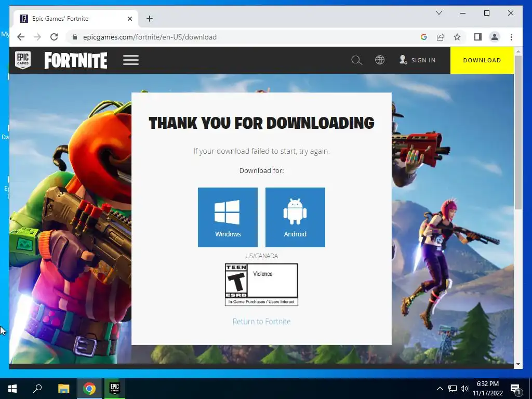This screenshot has height=399, width=532.
Task: Bookmark this tab star icon
Action: click(x=457, y=37)
